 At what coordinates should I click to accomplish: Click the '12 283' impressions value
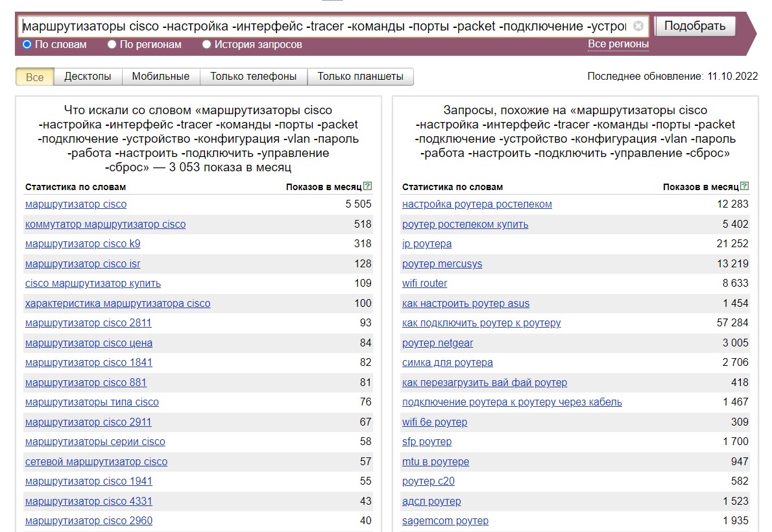732,204
